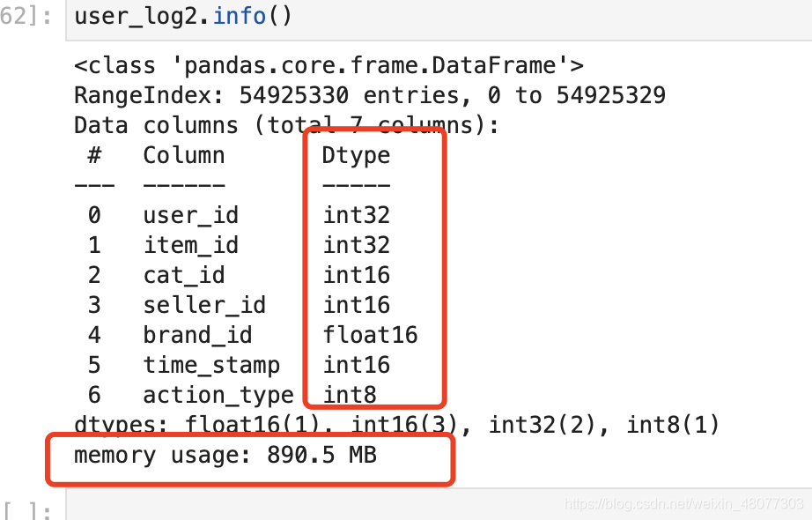Image resolution: width=812 pixels, height=520 pixels.
Task: Select the empty cell prompt brackets
Action: tap(26, 510)
